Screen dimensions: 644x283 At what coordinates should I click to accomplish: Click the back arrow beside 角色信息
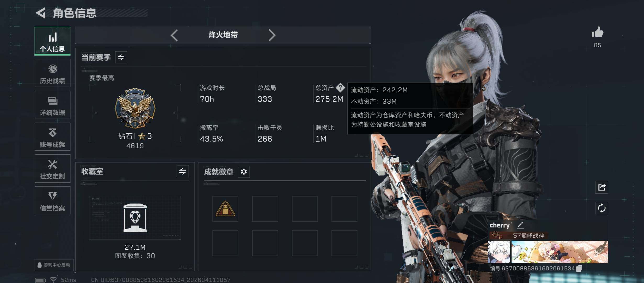[41, 13]
